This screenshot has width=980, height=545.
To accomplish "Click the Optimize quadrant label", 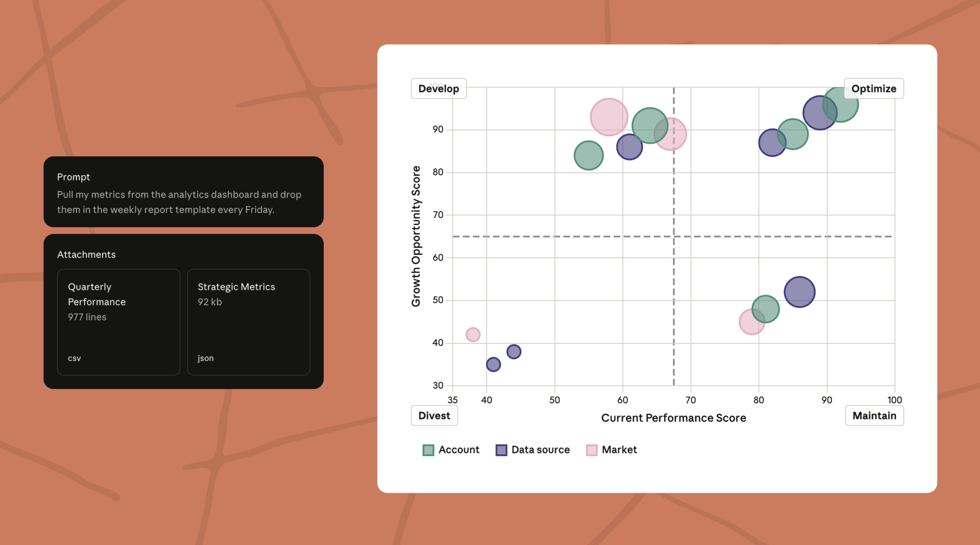I will [873, 89].
